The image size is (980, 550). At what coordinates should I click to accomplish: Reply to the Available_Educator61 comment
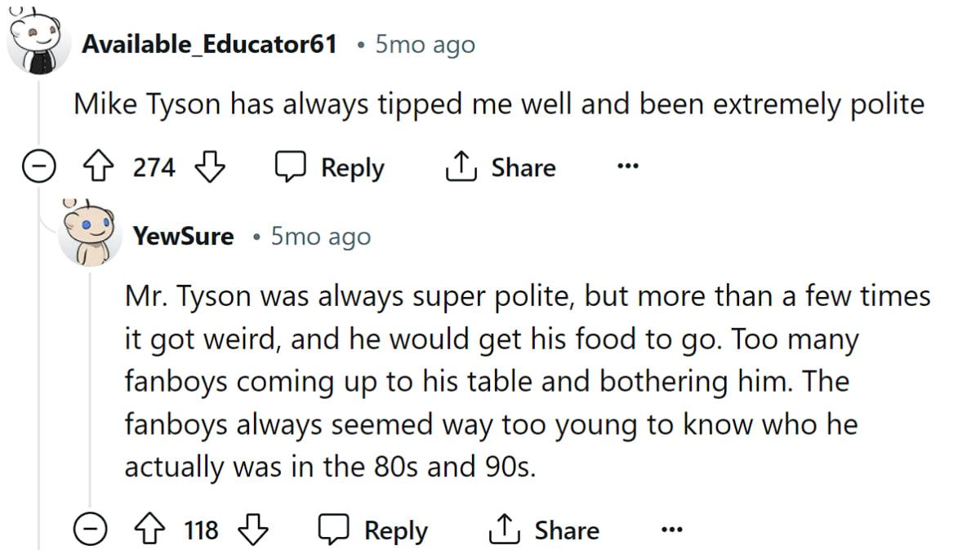pyautogui.click(x=329, y=168)
